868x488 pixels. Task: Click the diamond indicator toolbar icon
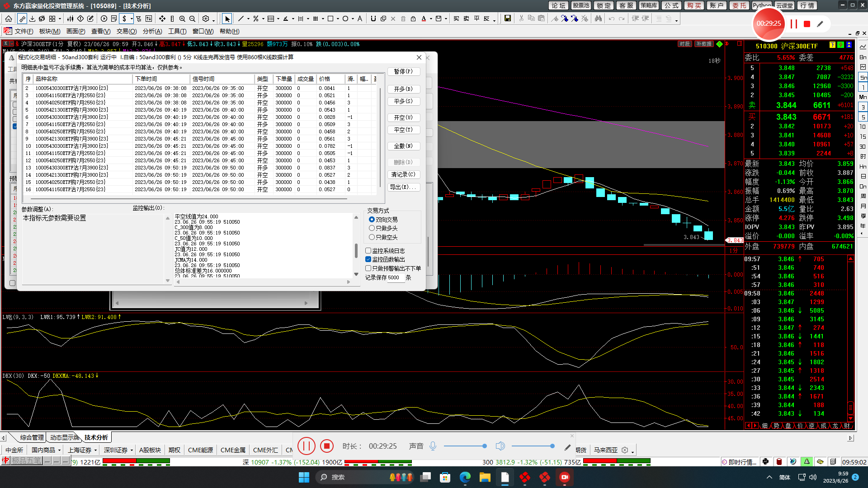[x=80, y=19]
